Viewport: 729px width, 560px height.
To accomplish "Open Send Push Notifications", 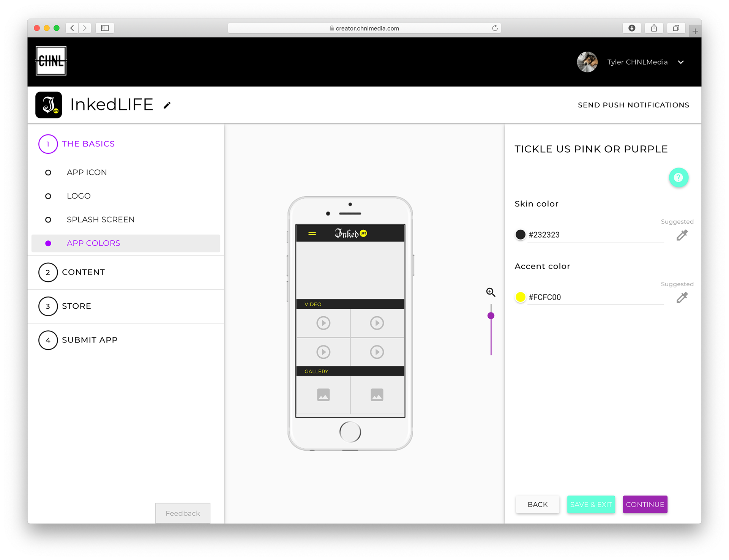I will point(633,105).
